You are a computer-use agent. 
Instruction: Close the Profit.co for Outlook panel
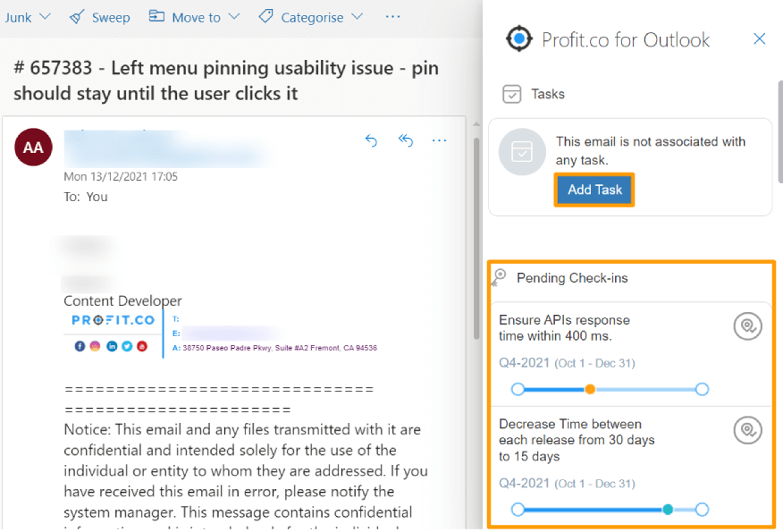[x=760, y=38]
